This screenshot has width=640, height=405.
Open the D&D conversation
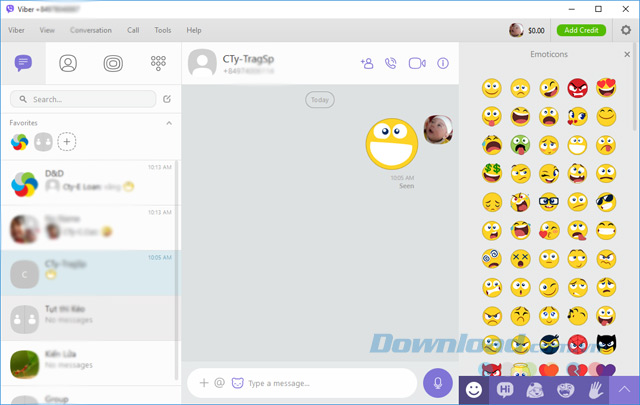90,182
